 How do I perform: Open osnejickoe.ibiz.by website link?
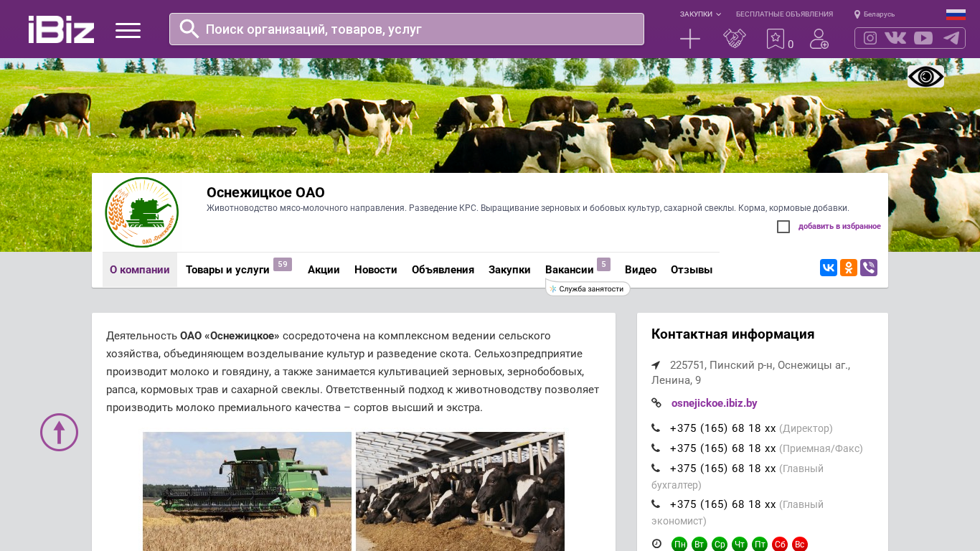pos(715,403)
